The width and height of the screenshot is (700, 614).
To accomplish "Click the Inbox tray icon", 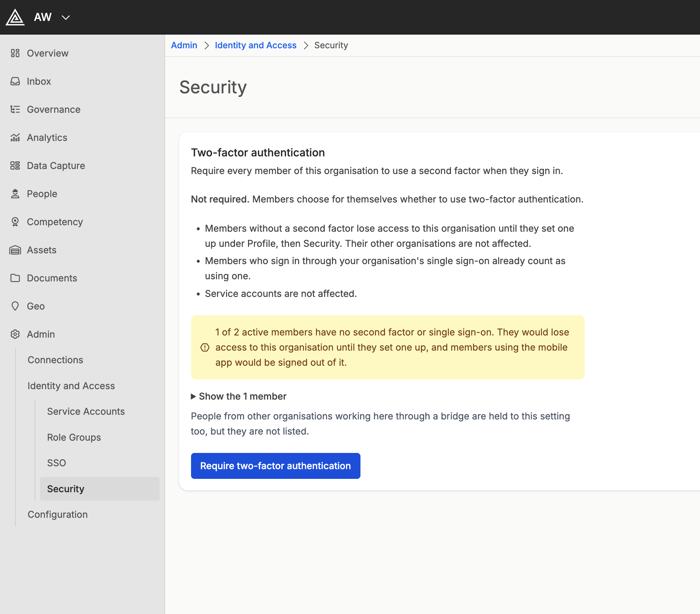I will (15, 81).
